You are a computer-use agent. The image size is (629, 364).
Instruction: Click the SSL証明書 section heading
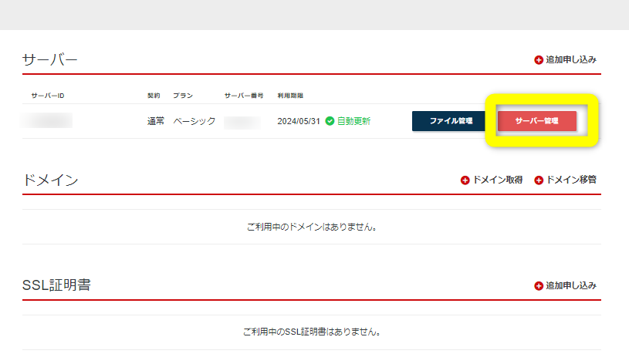[57, 285]
